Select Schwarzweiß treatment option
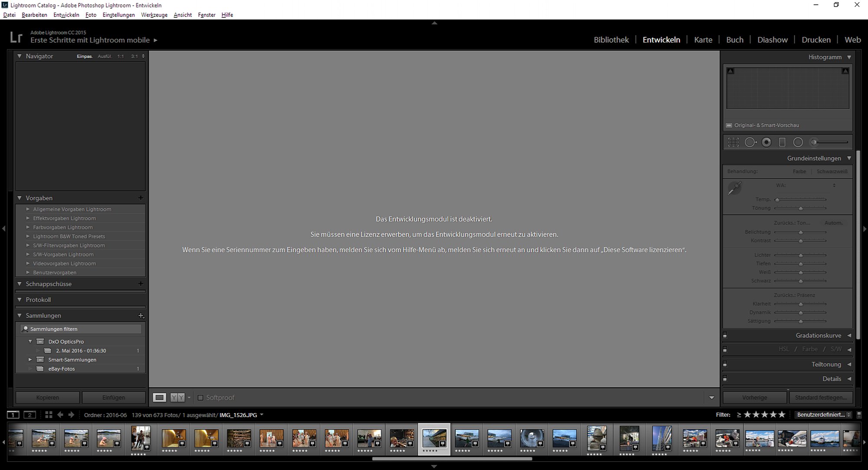The height and width of the screenshot is (470, 868). (x=832, y=171)
